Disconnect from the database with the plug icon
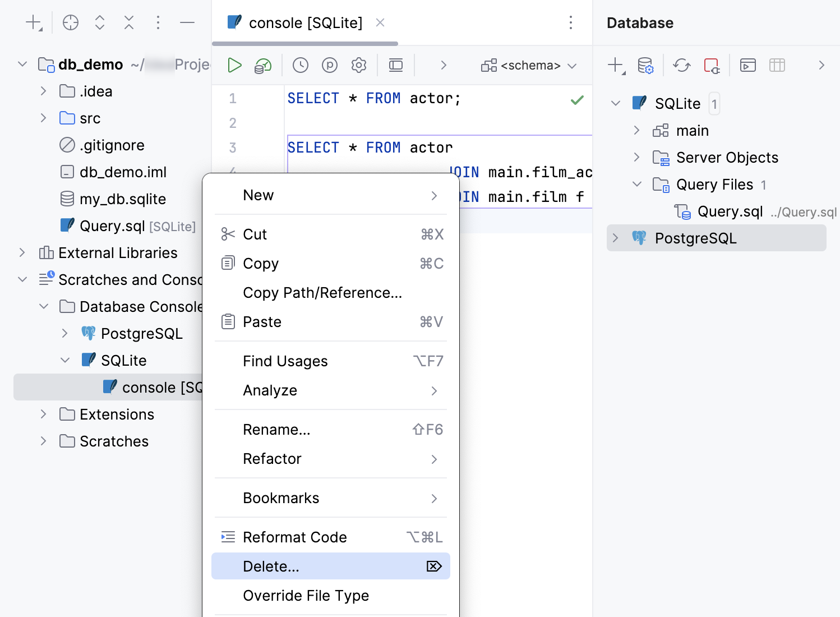Screen dimensions: 840x617 [x=712, y=65]
